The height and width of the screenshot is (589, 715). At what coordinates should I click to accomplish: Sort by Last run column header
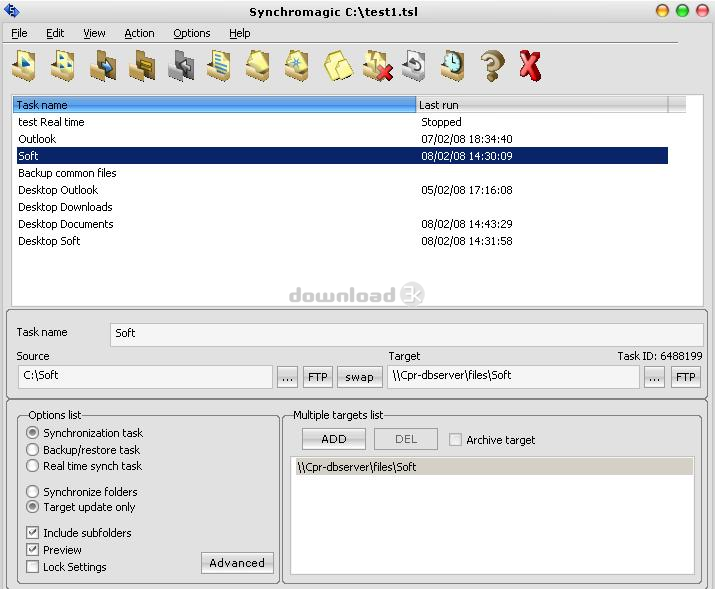(x=542, y=105)
